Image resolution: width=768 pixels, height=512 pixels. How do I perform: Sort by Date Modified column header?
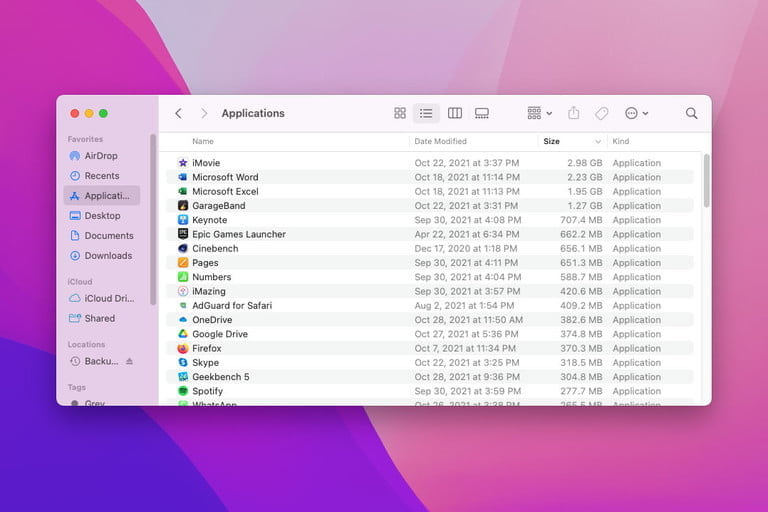point(440,141)
